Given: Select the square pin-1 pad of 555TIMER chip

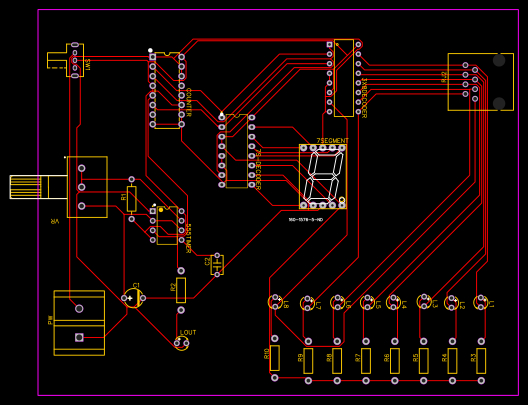Looking at the screenshot, I should point(153,211).
